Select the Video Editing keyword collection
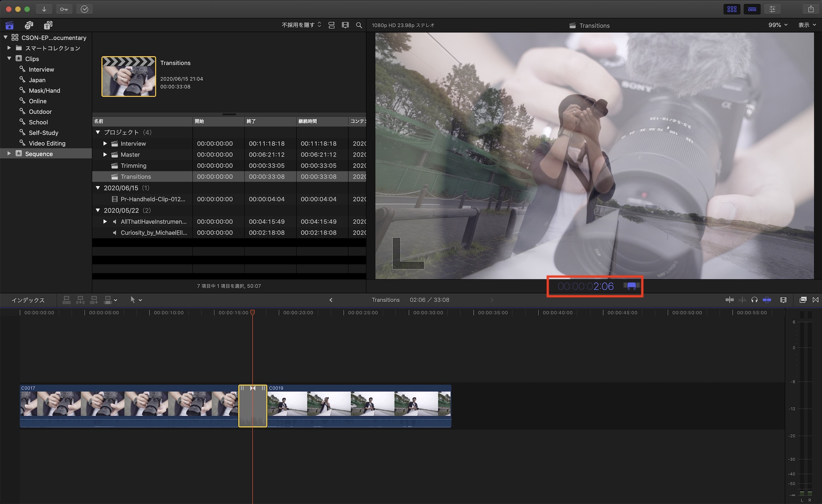Image resolution: width=822 pixels, height=504 pixels. click(47, 143)
